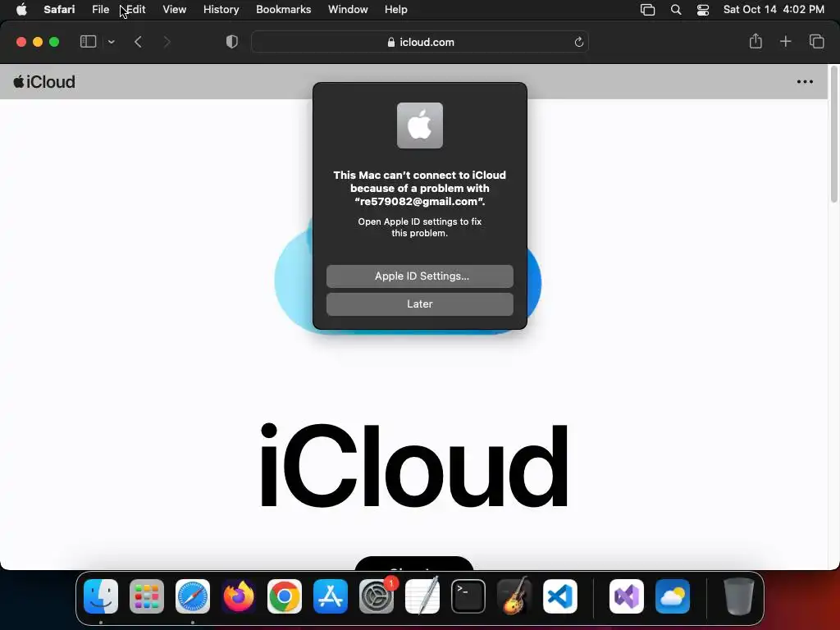
Task: Open Spotlight search in menu bar
Action: pos(676,10)
